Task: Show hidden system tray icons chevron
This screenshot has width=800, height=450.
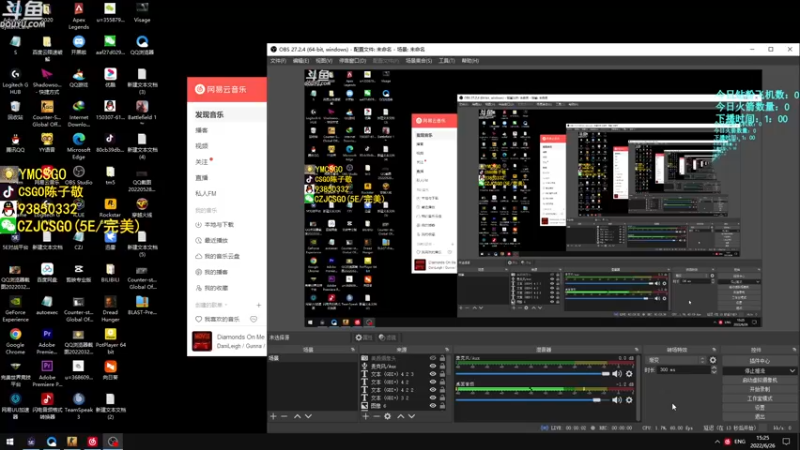Action: coord(717,441)
